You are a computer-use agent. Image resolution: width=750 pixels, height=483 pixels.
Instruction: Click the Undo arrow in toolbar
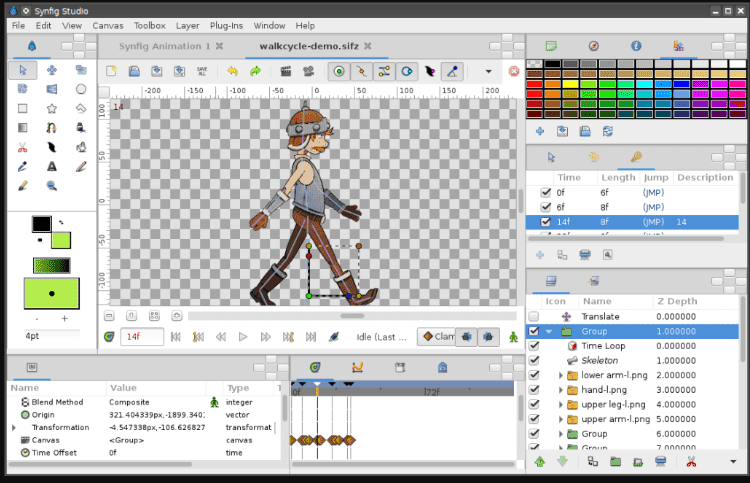click(x=233, y=71)
